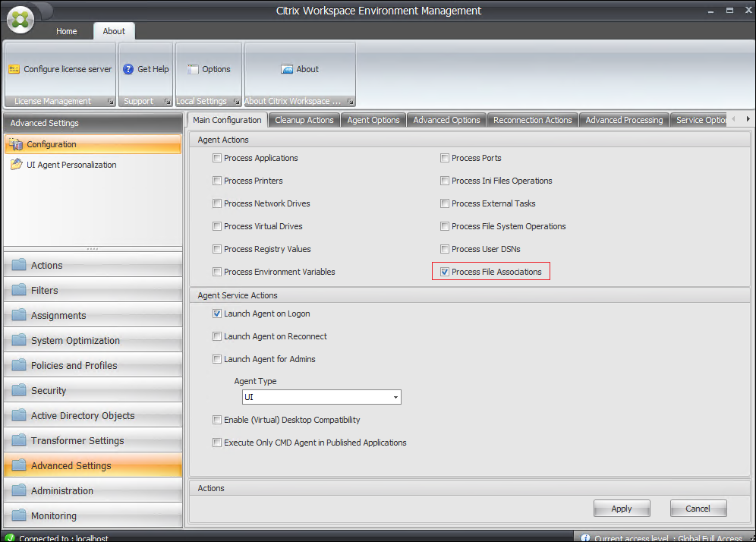
Task: Click the Assignments folder icon
Action: click(19, 315)
